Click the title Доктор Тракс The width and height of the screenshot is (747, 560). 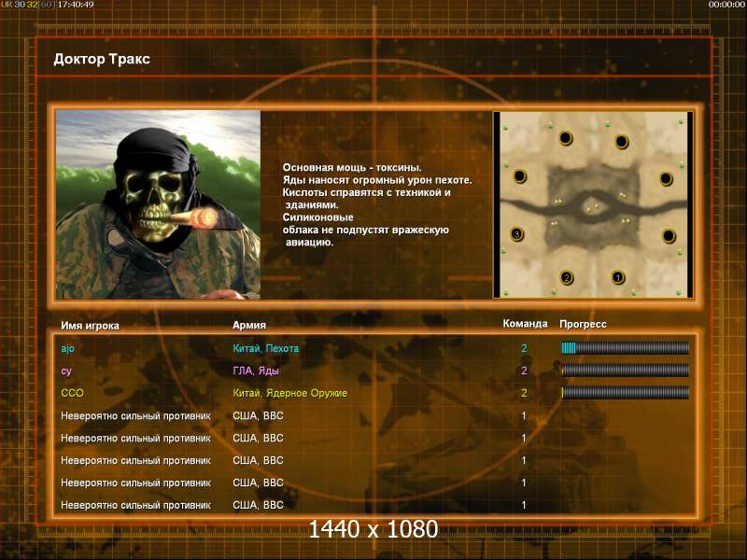pyautogui.click(x=102, y=59)
